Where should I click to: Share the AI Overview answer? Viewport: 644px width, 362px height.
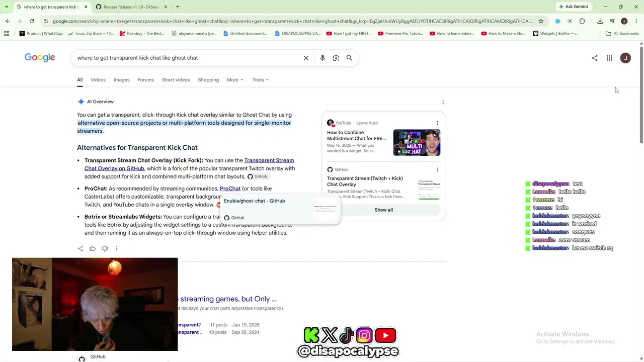point(80,248)
